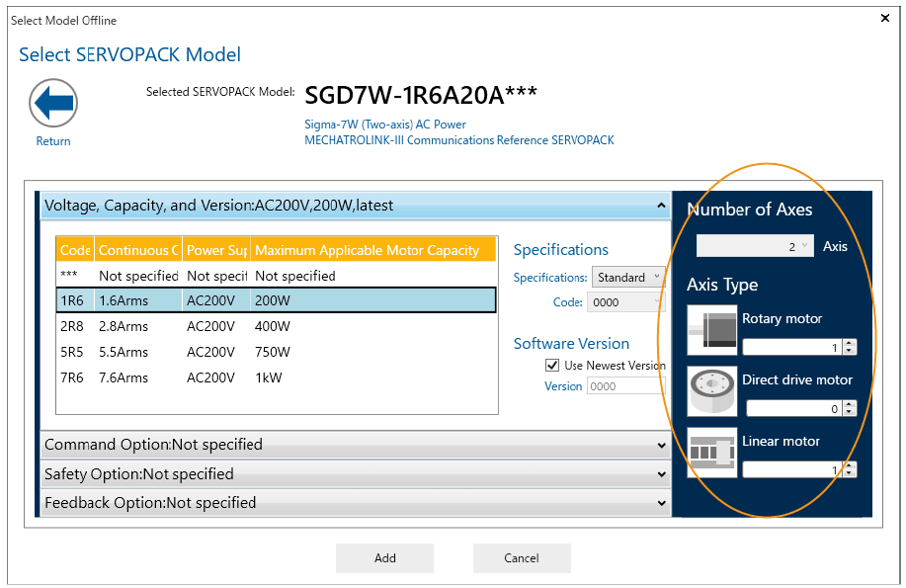
Task: Select the Linear motor icon
Action: [712, 453]
